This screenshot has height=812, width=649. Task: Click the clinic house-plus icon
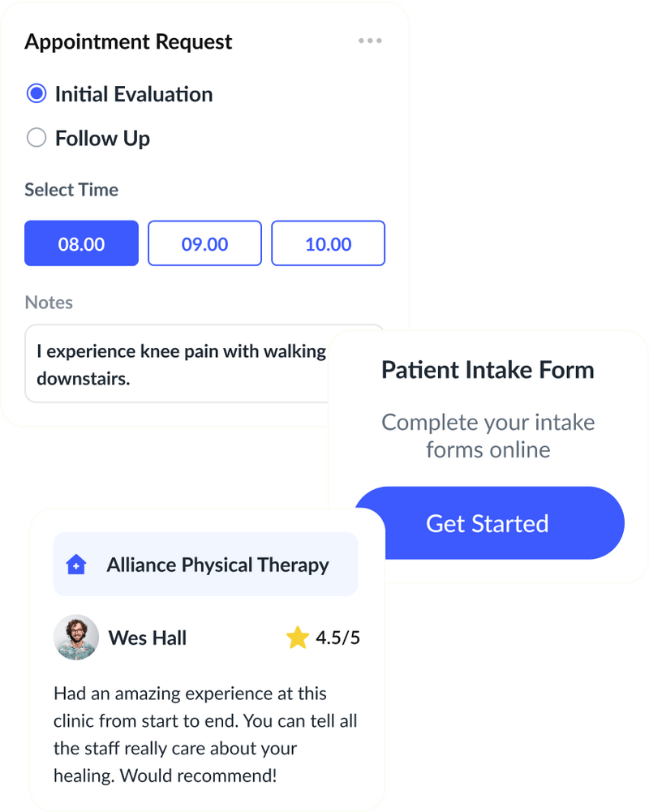(x=75, y=565)
